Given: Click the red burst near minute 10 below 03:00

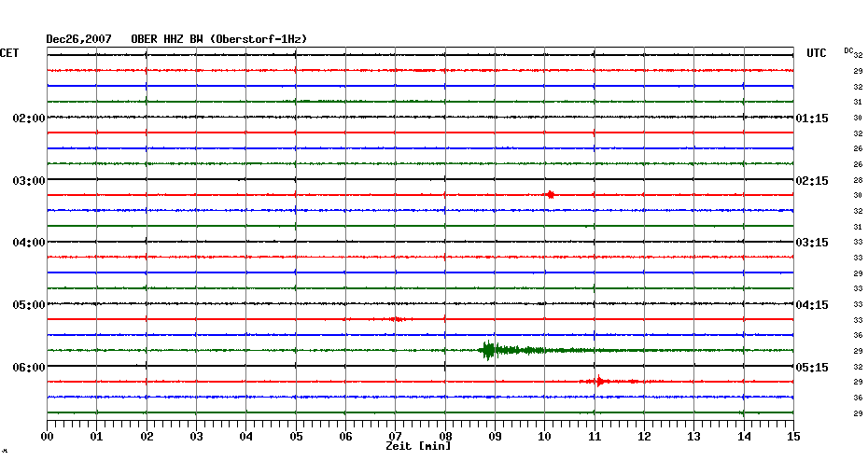Looking at the screenshot, I should [550, 195].
